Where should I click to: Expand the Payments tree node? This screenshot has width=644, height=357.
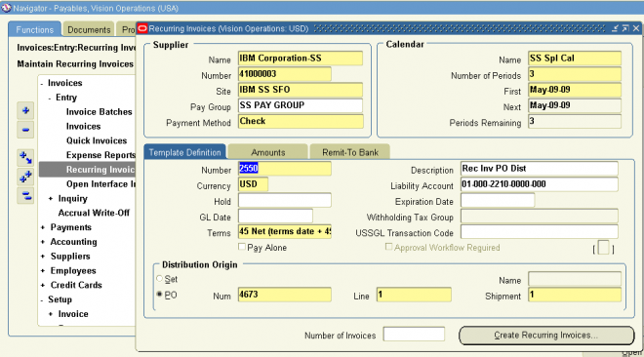pyautogui.click(x=43, y=227)
